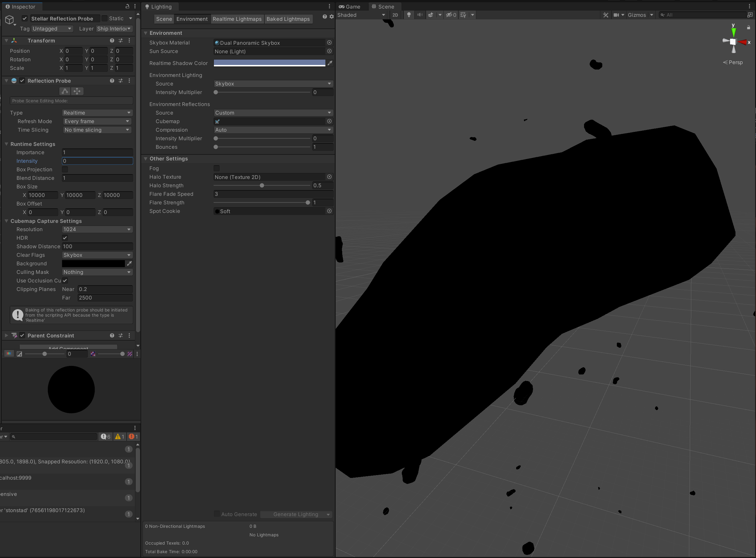Click the grid visibility icon
Viewport: 756px width, 558px height.
463,15
